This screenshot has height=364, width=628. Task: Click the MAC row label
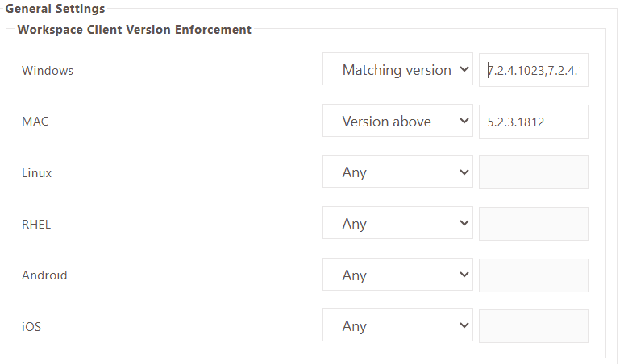(x=35, y=122)
